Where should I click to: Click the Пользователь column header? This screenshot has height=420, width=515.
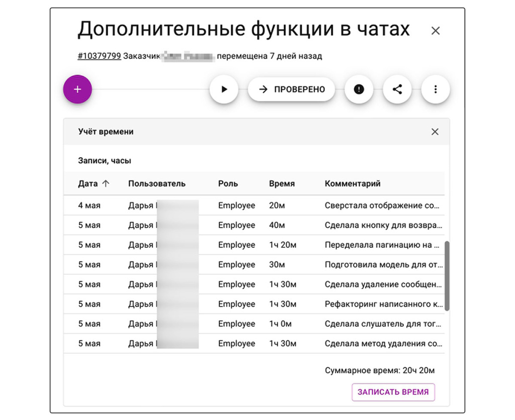coord(156,184)
